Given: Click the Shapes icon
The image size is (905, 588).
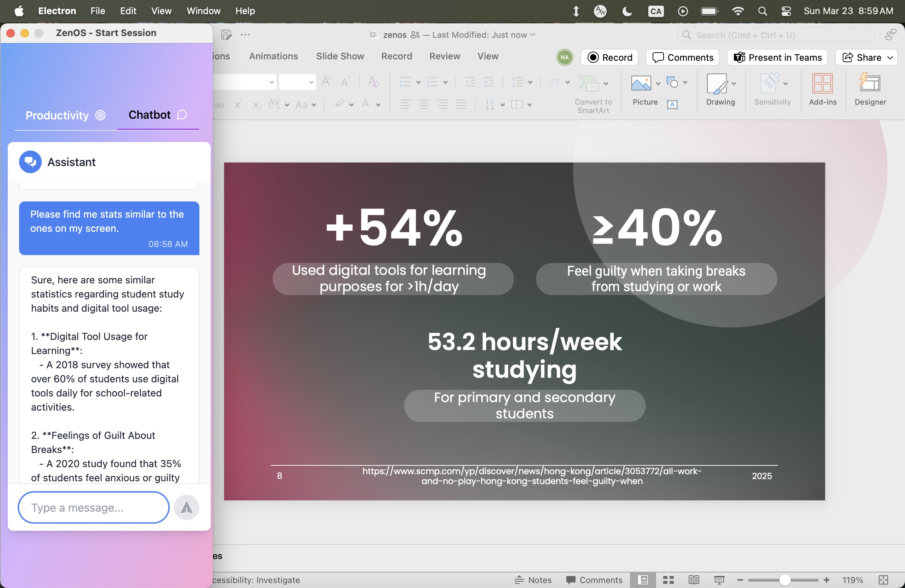Looking at the screenshot, I should [672, 82].
